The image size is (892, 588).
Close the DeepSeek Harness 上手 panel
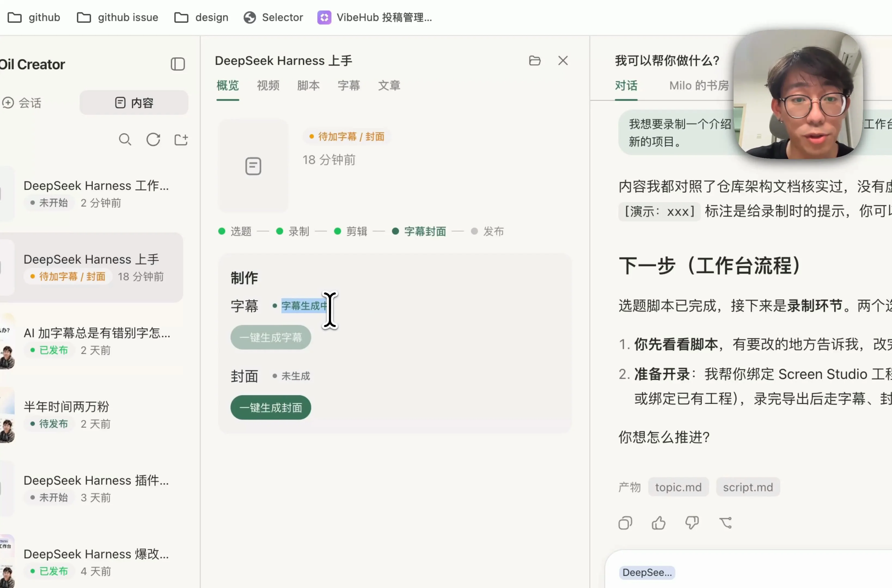tap(563, 60)
